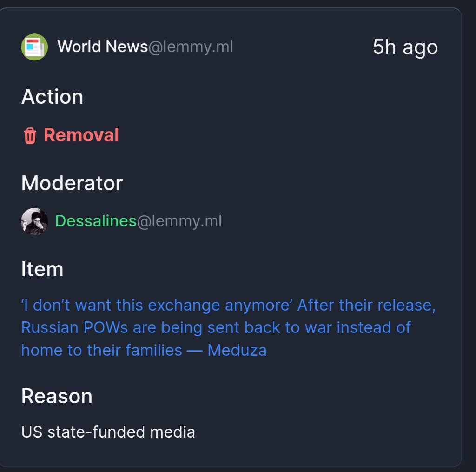Open the removed Meduza article post link
The width and height of the screenshot is (476, 472).
[228, 327]
